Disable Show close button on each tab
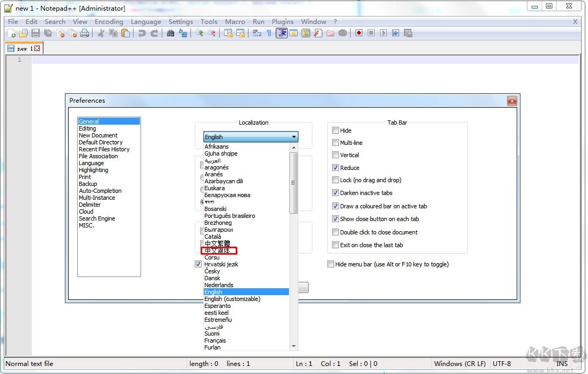Screen dimensions: 588x374 tap(335, 219)
